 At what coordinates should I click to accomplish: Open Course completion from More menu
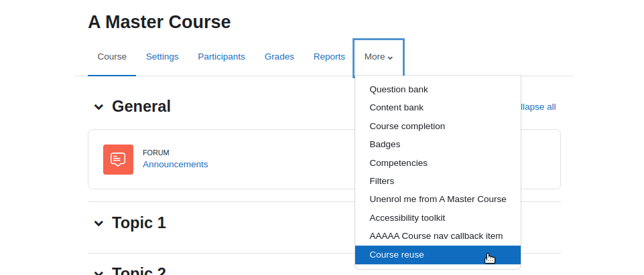coord(438,126)
